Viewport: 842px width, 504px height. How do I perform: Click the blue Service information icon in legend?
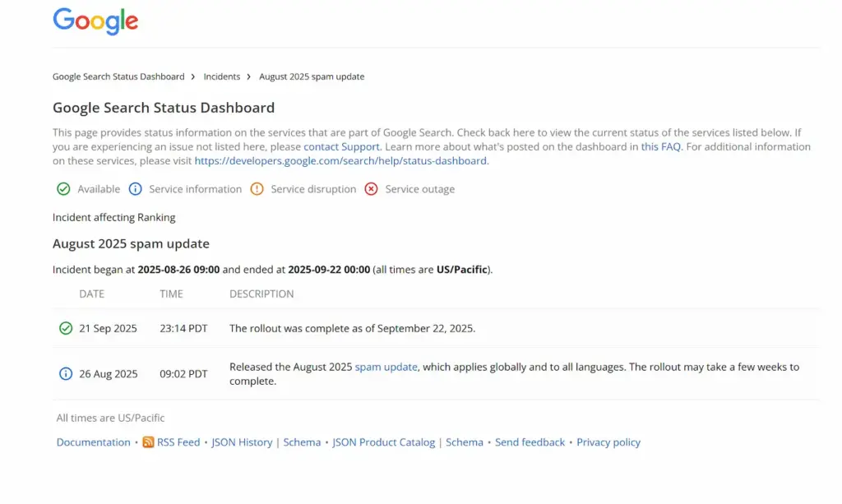tap(136, 189)
